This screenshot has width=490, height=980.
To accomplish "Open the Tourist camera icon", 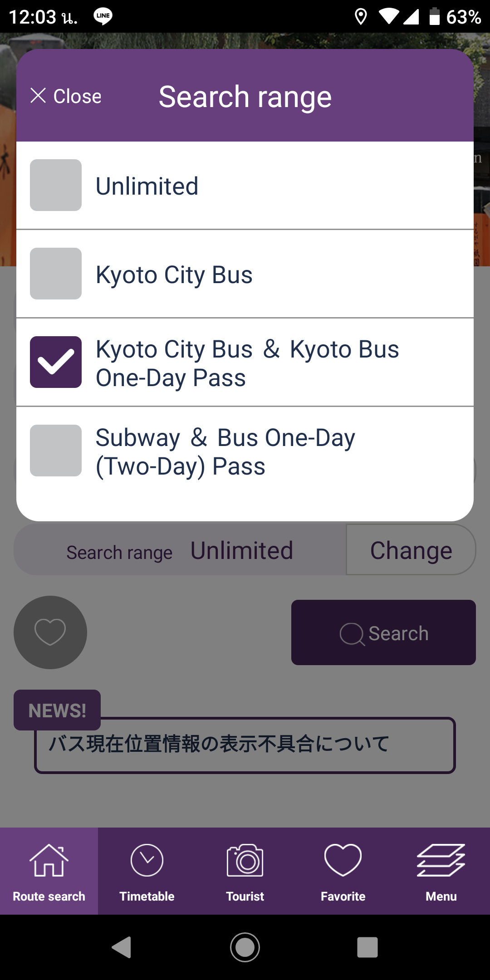I will click(x=245, y=860).
